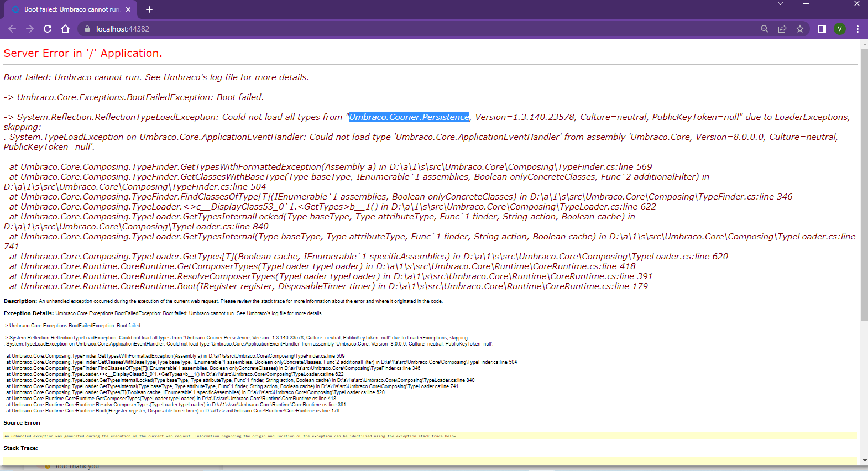Open the side panel icon
868x471 pixels.
pos(822,29)
